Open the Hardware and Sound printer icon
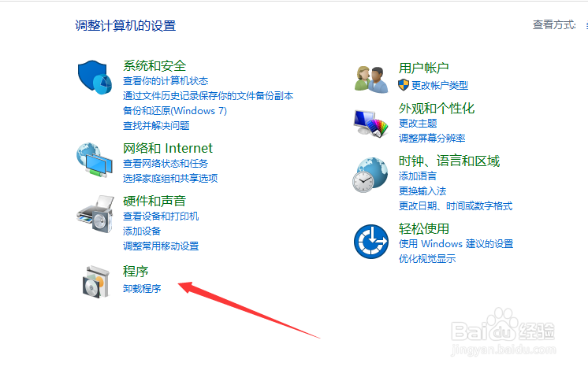Viewport: 588px width, 370px height. [x=95, y=214]
